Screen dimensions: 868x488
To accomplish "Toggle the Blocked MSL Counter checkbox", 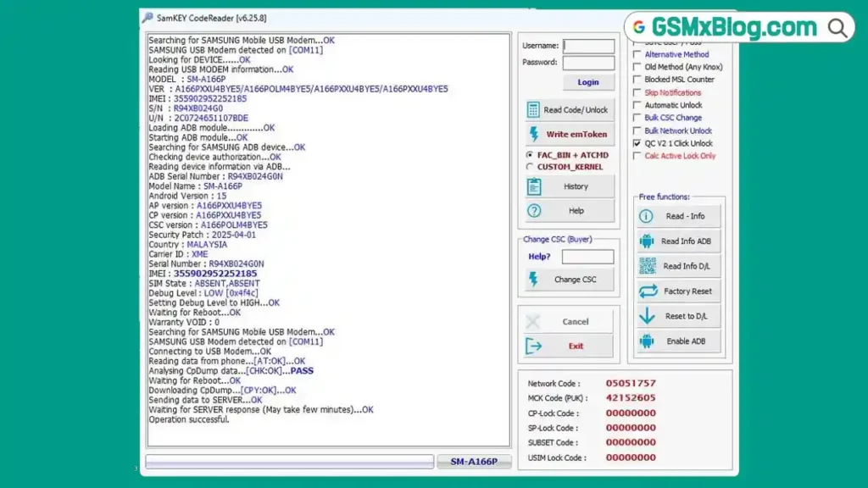I will (x=637, y=80).
